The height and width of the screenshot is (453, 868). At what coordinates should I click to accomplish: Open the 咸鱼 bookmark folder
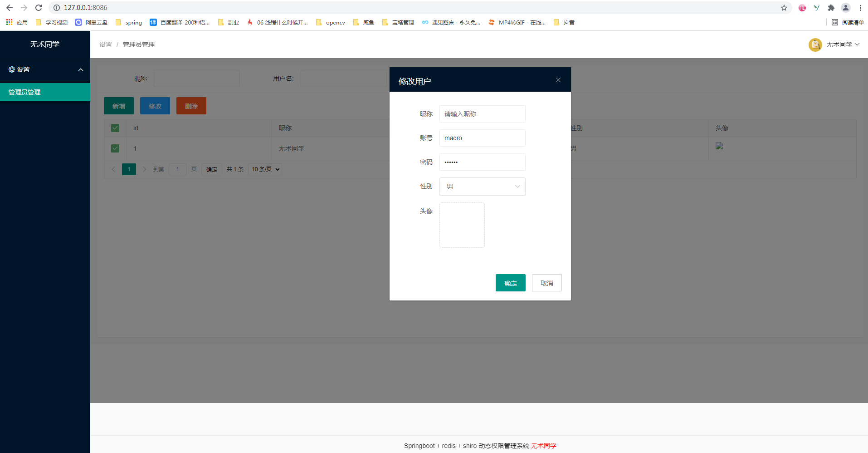pyautogui.click(x=363, y=22)
